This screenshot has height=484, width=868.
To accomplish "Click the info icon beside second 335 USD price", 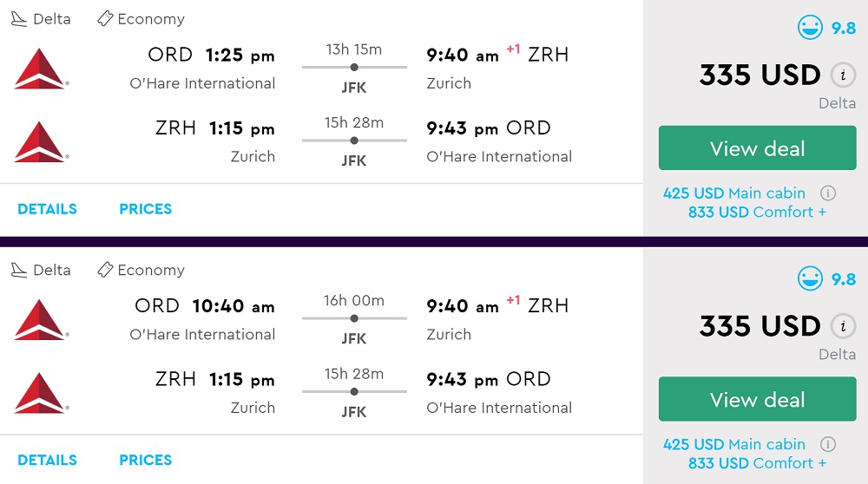I will (842, 326).
